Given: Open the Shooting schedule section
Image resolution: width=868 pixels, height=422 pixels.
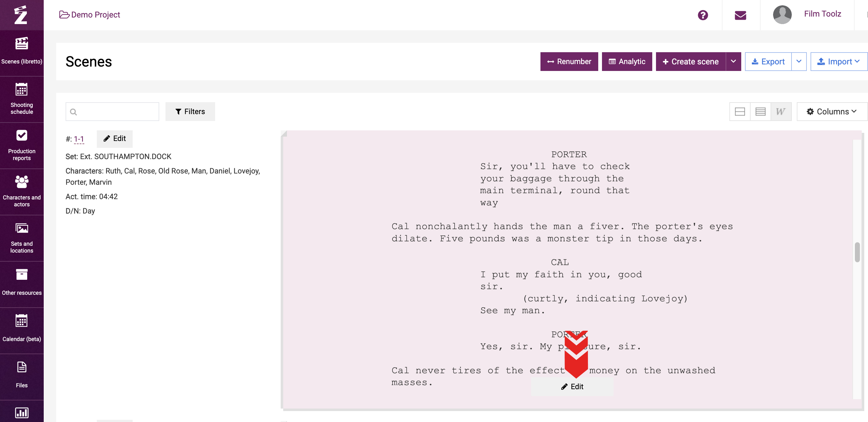Looking at the screenshot, I should (x=22, y=99).
